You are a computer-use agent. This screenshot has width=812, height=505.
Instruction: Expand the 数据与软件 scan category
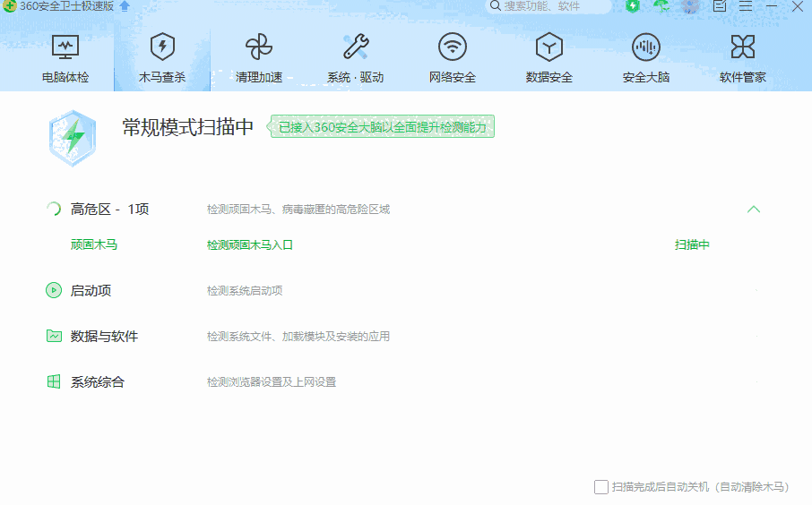(x=104, y=337)
